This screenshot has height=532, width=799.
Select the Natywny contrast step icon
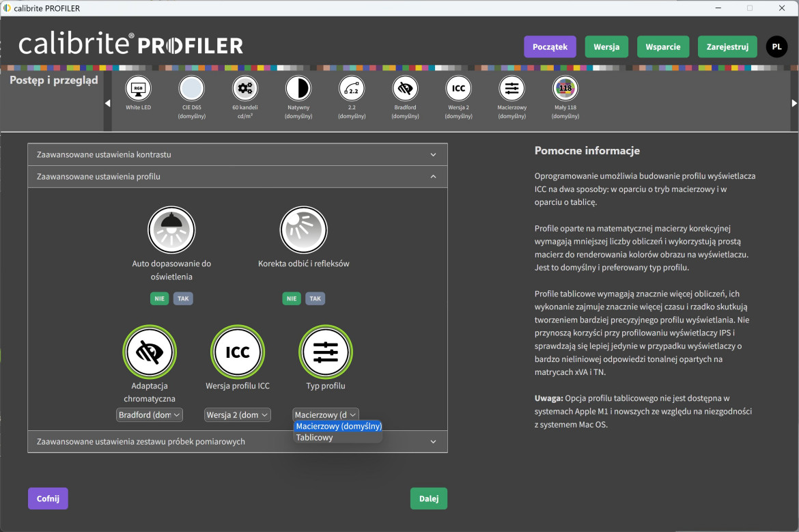click(x=298, y=89)
